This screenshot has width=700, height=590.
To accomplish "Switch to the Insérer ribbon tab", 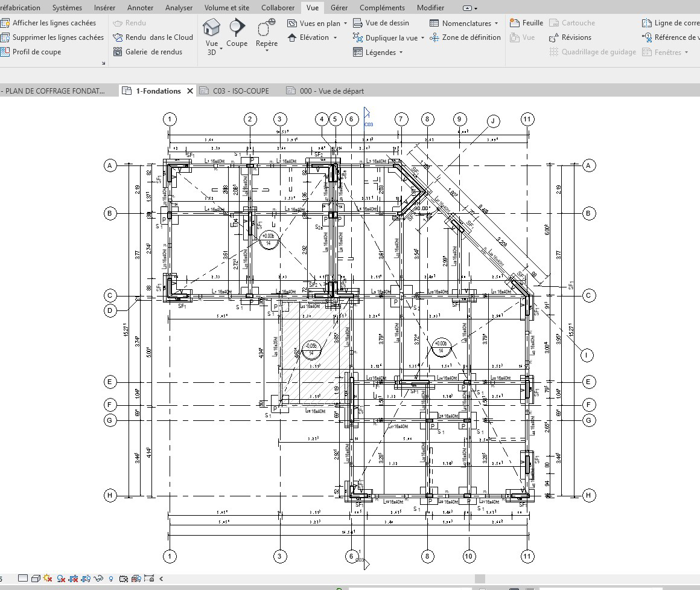I will click(x=104, y=8).
